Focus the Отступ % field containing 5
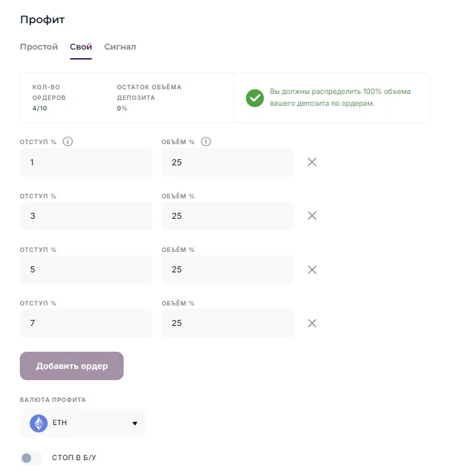This screenshot has height=476, width=449. point(86,270)
